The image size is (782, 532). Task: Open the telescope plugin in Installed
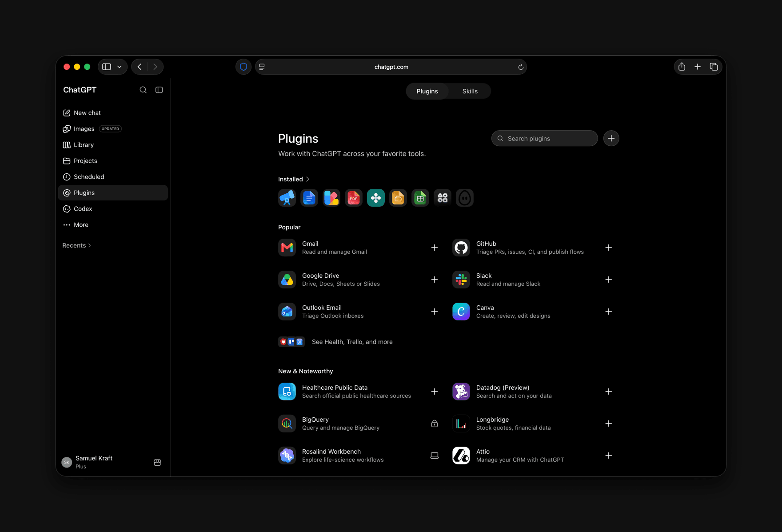pyautogui.click(x=287, y=198)
